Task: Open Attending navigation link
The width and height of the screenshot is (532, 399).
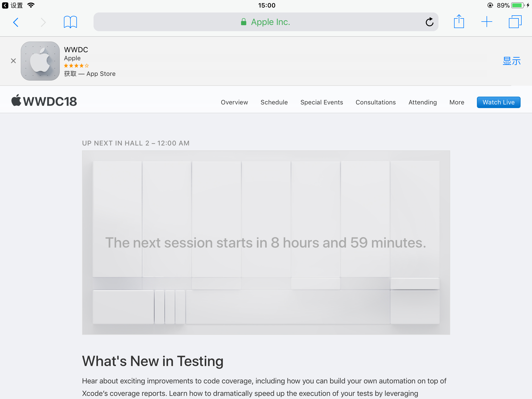Action: coord(422,102)
